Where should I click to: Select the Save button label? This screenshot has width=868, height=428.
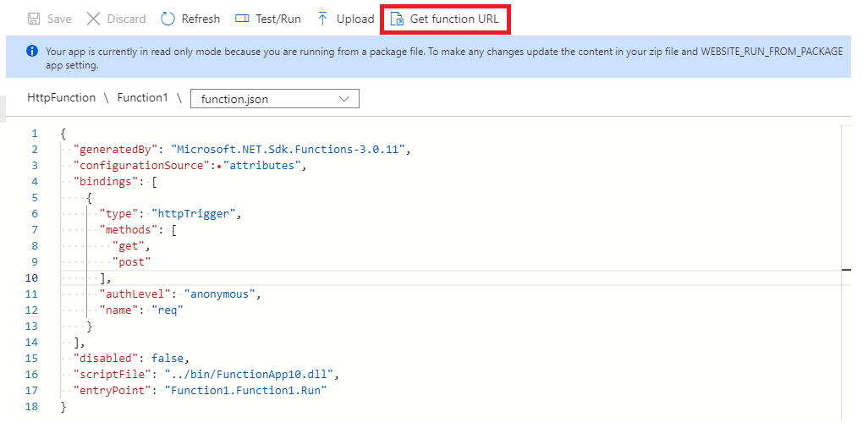(x=58, y=19)
